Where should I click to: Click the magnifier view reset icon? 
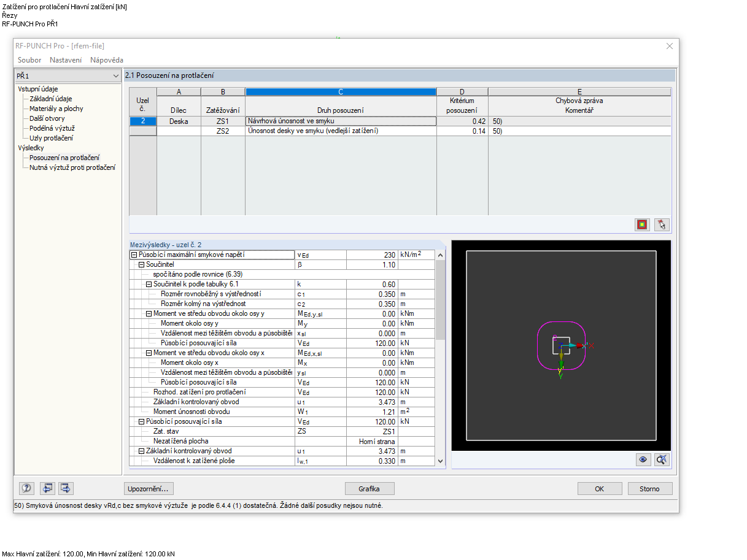(x=661, y=460)
